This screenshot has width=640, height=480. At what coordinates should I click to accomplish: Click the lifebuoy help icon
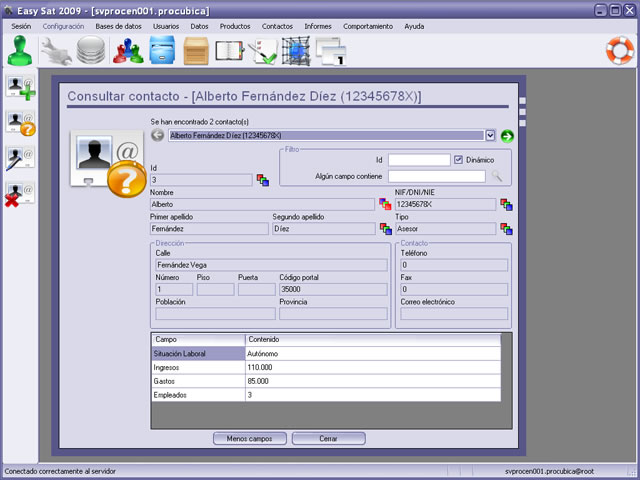[x=620, y=51]
